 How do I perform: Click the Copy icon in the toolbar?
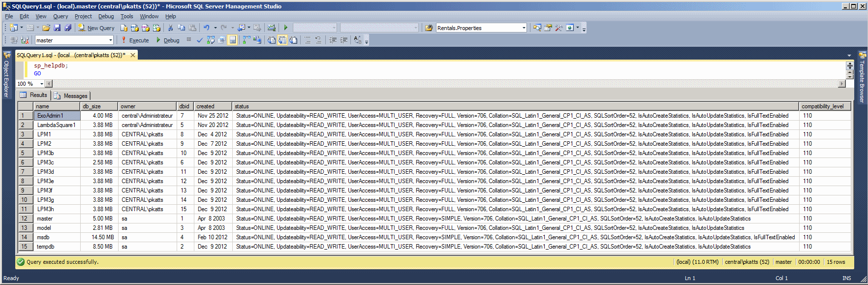click(181, 28)
